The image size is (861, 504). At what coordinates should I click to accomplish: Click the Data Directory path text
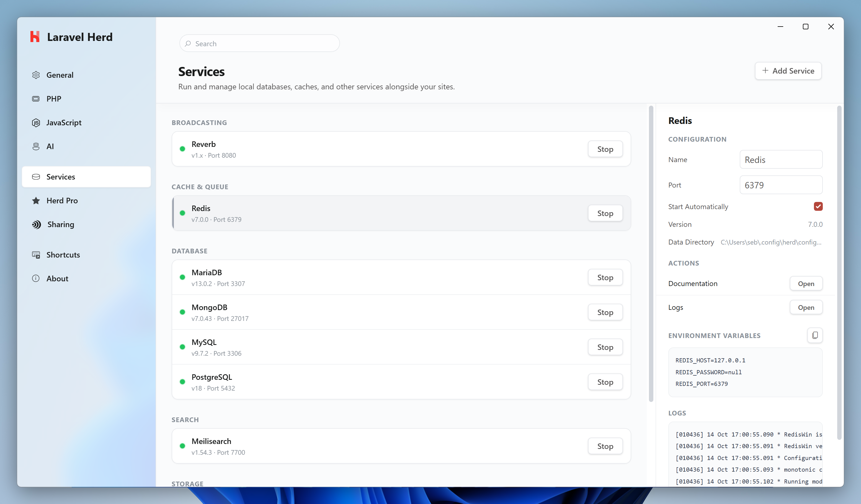(x=771, y=242)
